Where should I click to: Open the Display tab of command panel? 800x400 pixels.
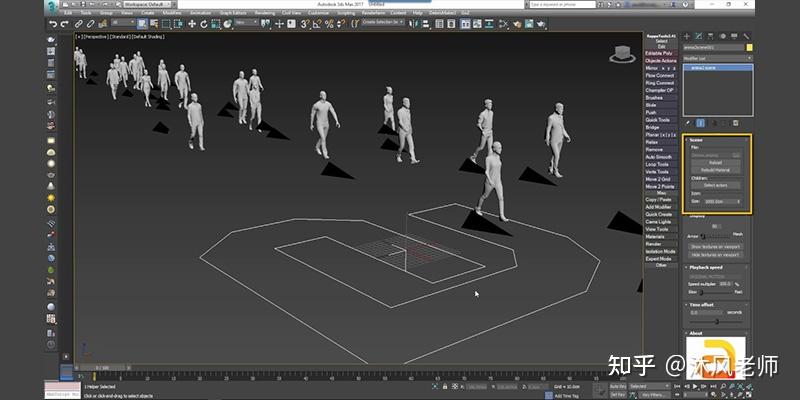click(734, 36)
